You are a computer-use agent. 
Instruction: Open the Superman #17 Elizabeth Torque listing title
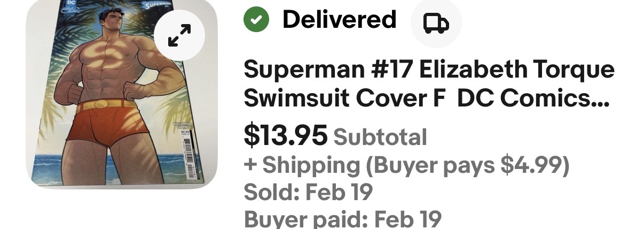tap(429, 70)
